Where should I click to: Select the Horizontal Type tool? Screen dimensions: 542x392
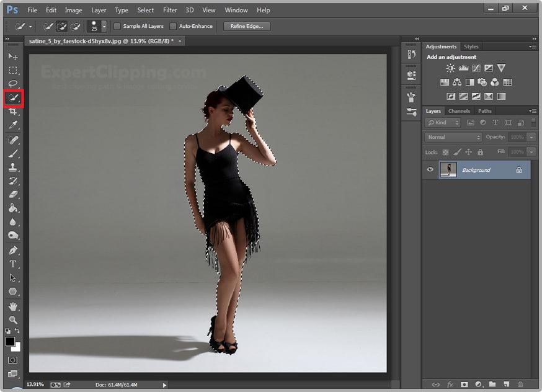pyautogui.click(x=12, y=265)
